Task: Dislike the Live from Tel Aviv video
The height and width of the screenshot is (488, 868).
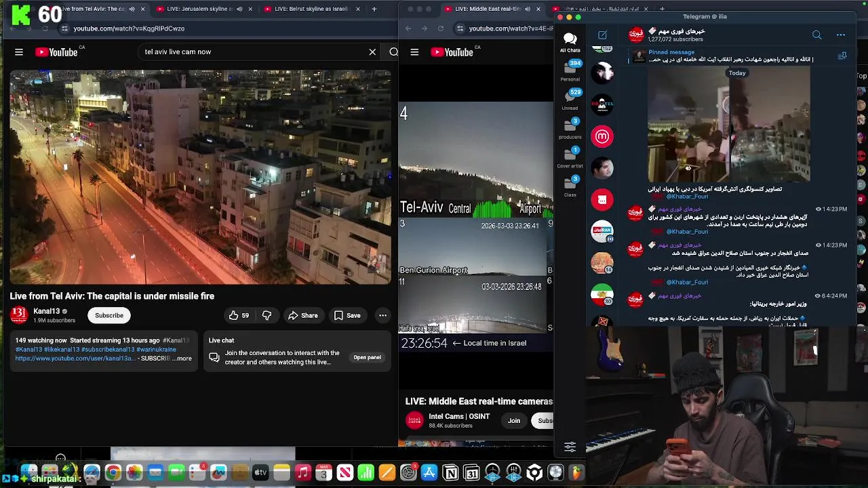Action: click(267, 315)
